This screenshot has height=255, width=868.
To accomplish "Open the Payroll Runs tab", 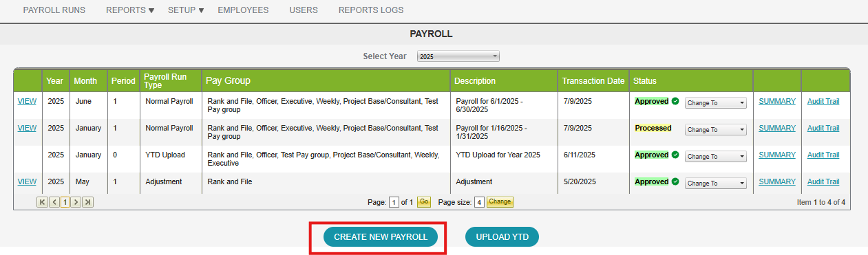I will pyautogui.click(x=54, y=10).
